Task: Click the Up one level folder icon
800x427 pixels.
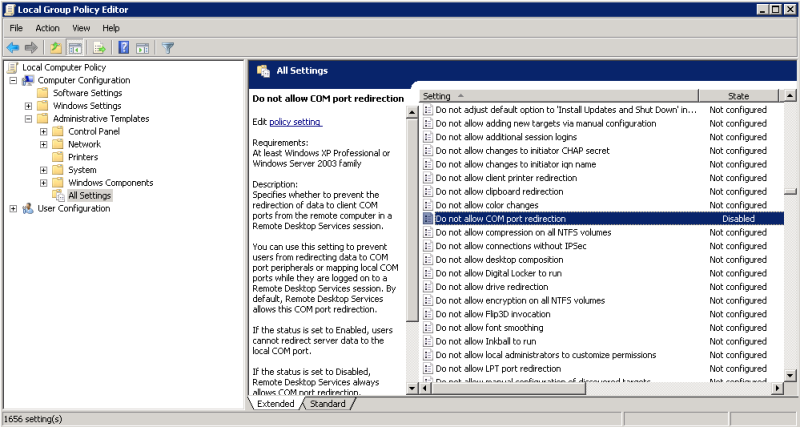Action: point(56,47)
